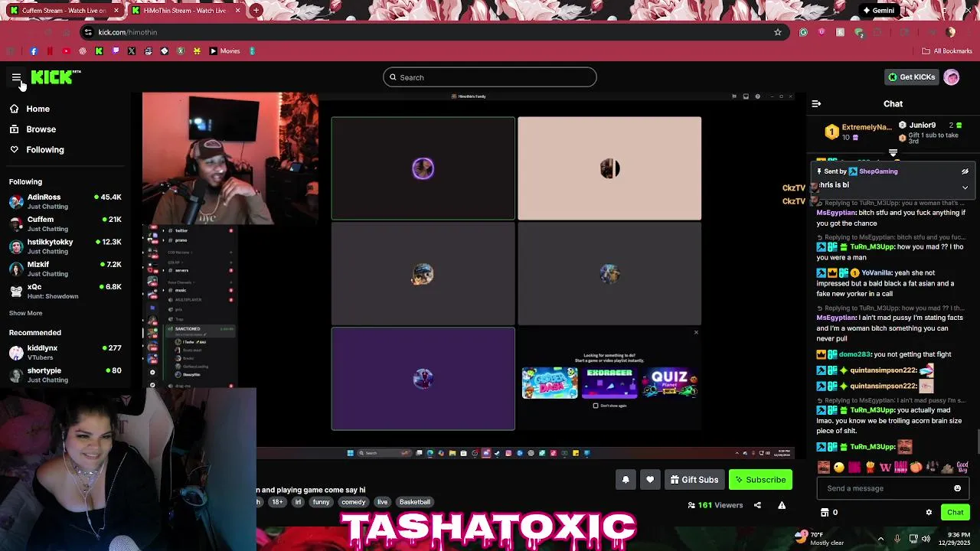
Task: Click the Get KICKs button
Action: pos(911,77)
